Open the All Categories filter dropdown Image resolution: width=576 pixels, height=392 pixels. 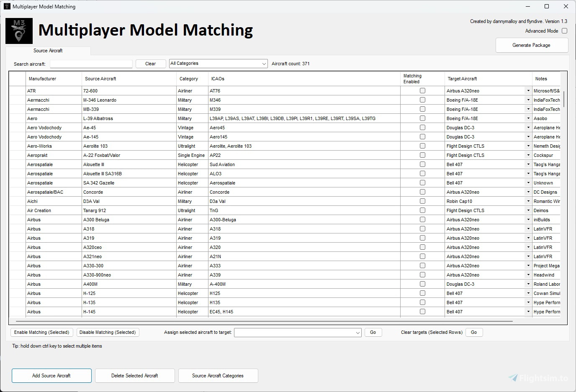coord(263,63)
